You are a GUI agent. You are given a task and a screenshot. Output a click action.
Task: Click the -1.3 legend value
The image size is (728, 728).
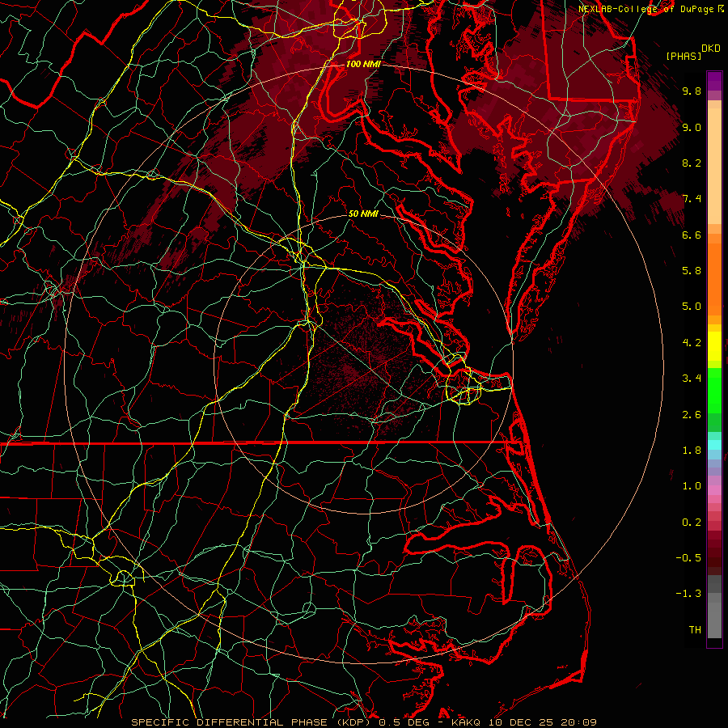coord(688,595)
